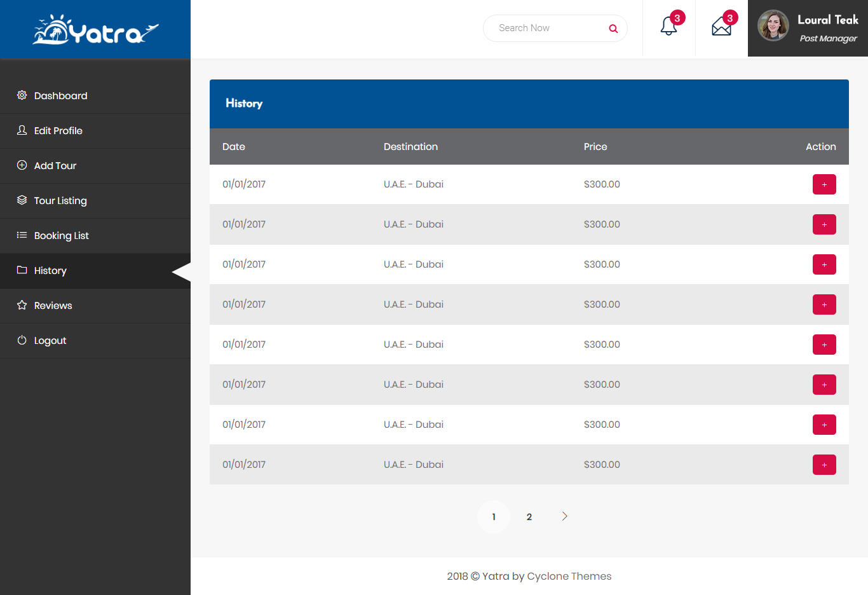Expand the first row's pink plus action button
The width and height of the screenshot is (868, 595).
(824, 184)
